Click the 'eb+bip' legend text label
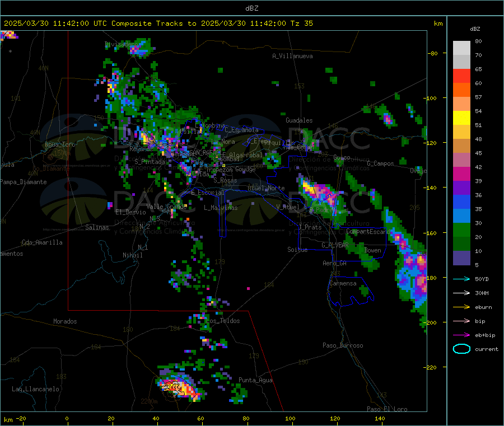The height and width of the screenshot is (426, 504). tap(485, 335)
